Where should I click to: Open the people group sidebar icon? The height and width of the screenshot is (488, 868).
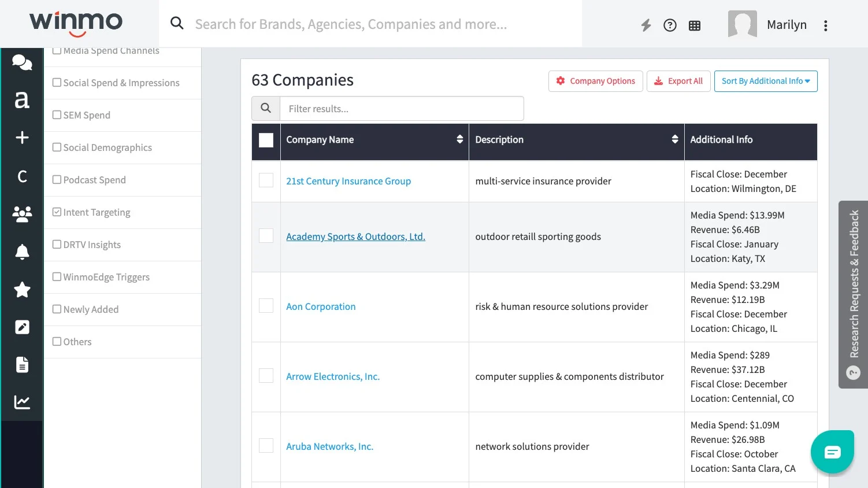coord(22,214)
